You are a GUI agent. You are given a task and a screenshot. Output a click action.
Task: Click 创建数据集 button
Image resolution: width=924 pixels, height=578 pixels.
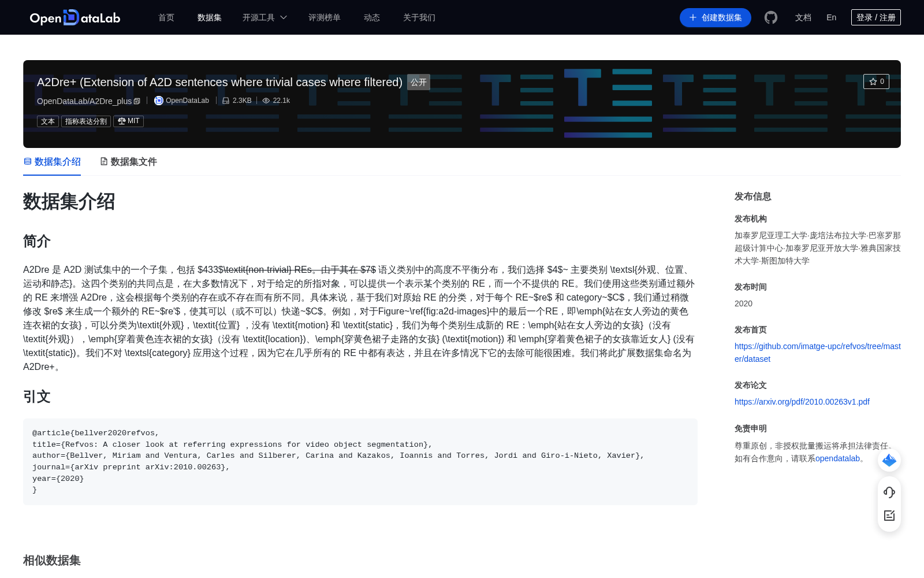(x=716, y=17)
